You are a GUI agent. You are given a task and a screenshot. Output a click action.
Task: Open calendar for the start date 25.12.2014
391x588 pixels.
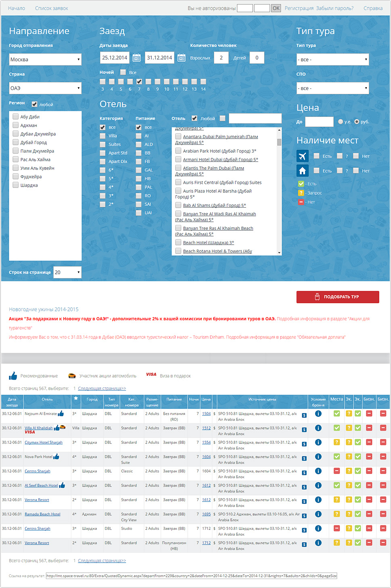pos(137,58)
